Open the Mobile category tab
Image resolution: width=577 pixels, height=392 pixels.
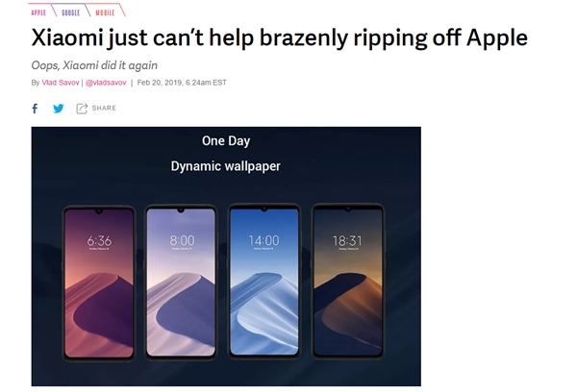pos(105,12)
